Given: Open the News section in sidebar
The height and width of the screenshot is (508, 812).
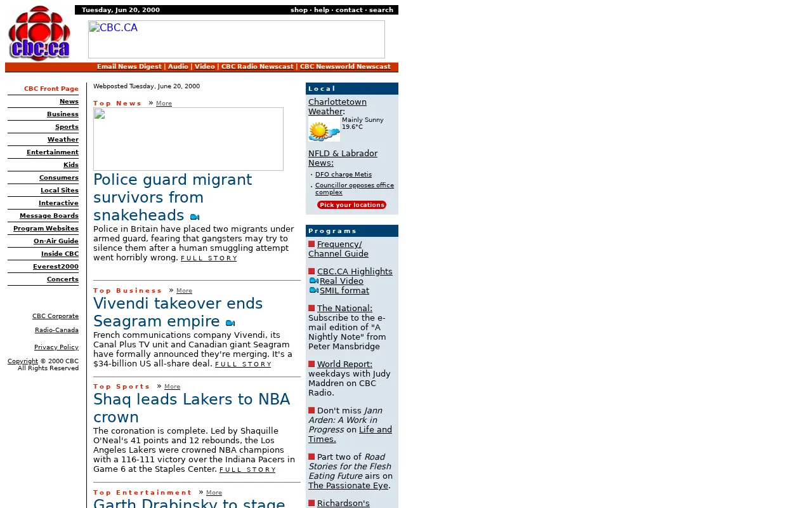Looking at the screenshot, I should 69,102.
